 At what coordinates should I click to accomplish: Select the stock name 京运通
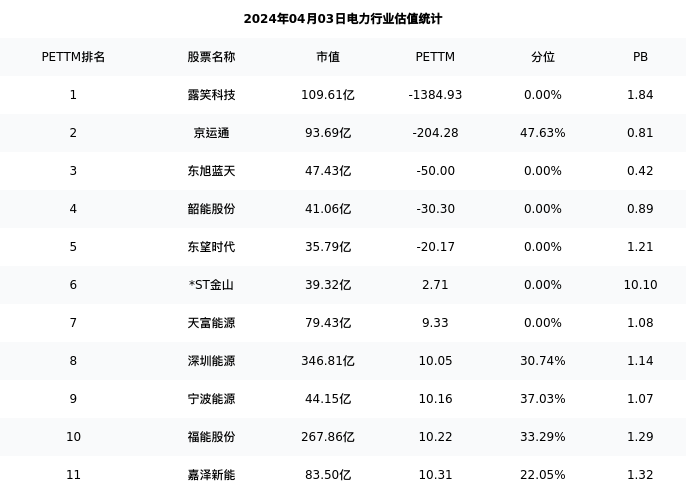pos(211,133)
